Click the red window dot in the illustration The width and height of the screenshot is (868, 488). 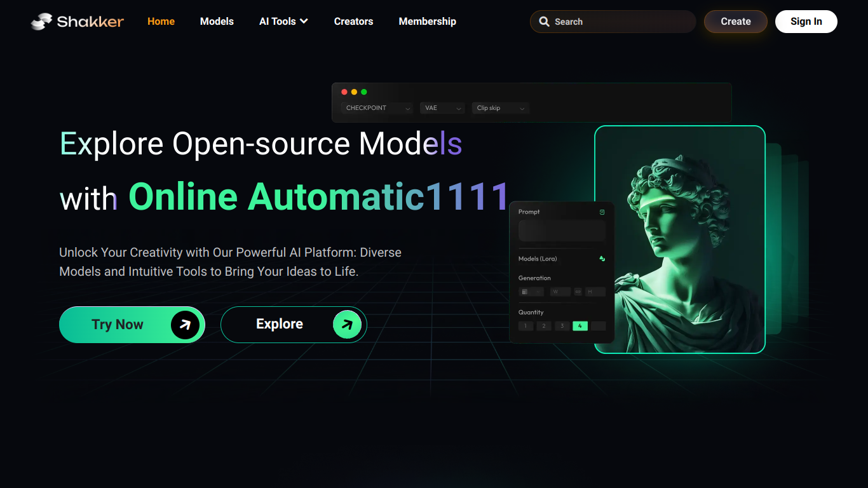(344, 92)
